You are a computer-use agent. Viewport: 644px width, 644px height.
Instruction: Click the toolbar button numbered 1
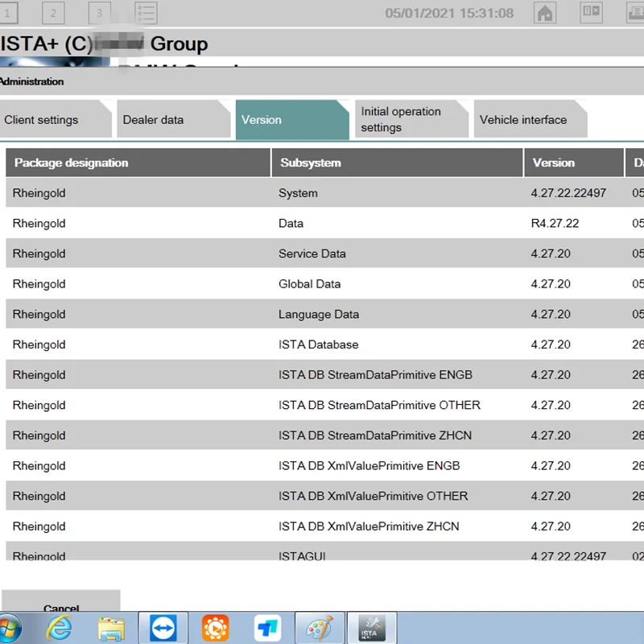(8, 13)
